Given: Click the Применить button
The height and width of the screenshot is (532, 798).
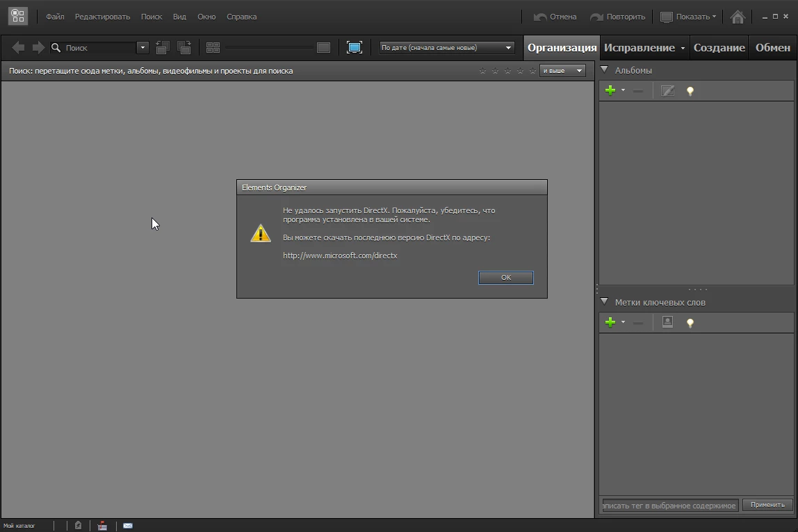Looking at the screenshot, I should (767, 504).
